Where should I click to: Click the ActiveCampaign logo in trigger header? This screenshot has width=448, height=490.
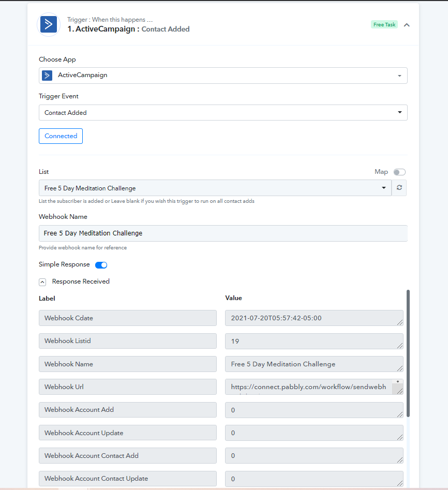(x=49, y=24)
